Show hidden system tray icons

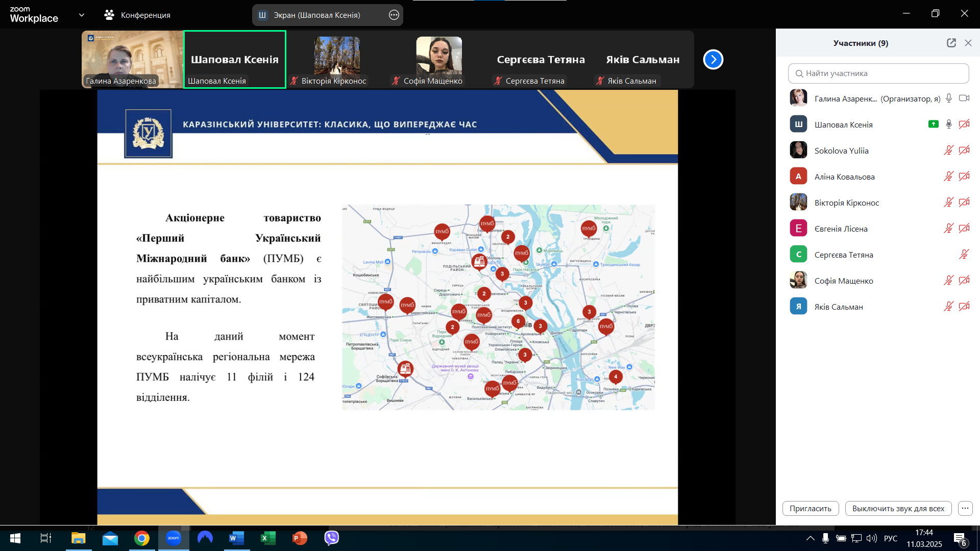(810, 538)
